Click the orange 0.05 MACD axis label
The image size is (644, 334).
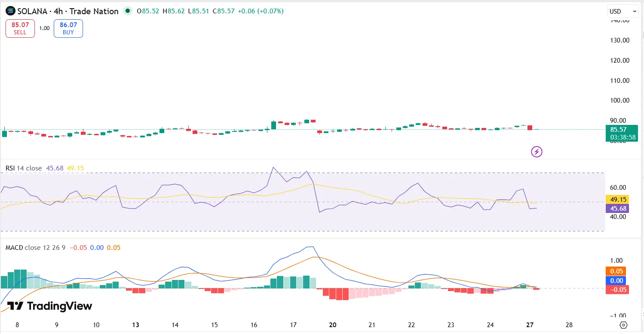617,271
